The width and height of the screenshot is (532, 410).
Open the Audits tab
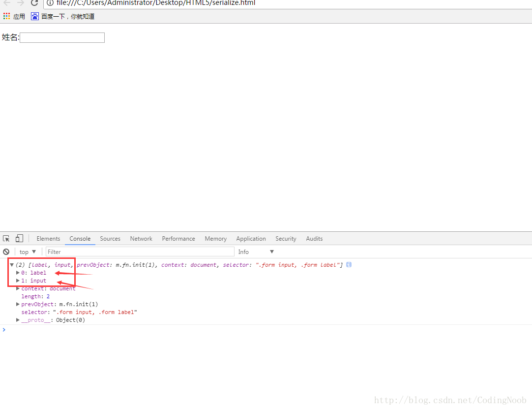point(314,239)
